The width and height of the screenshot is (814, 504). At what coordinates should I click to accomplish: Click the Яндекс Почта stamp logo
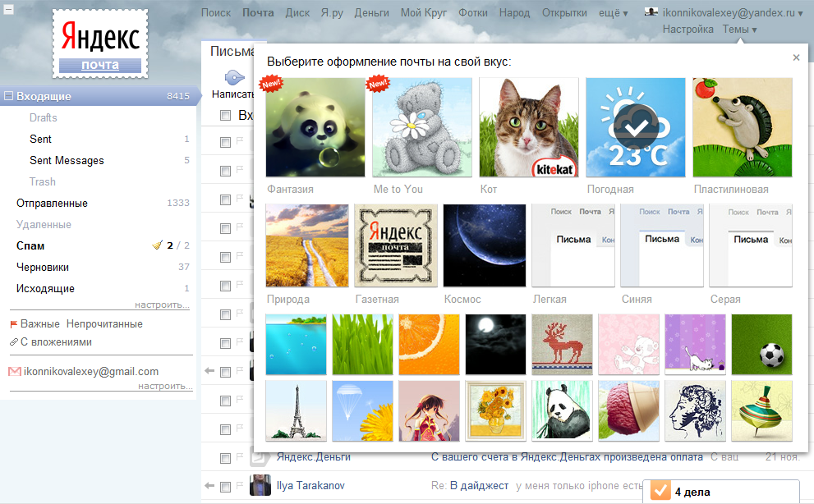[x=100, y=44]
